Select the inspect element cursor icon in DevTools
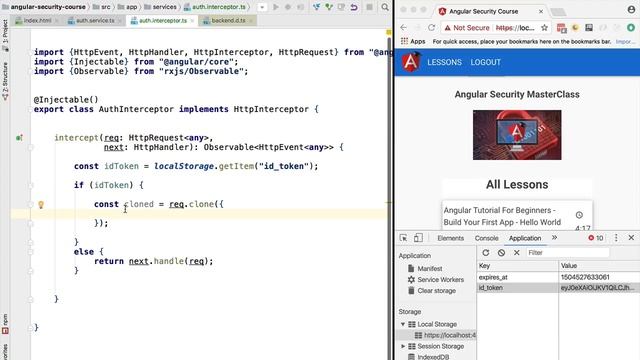 coord(403,238)
